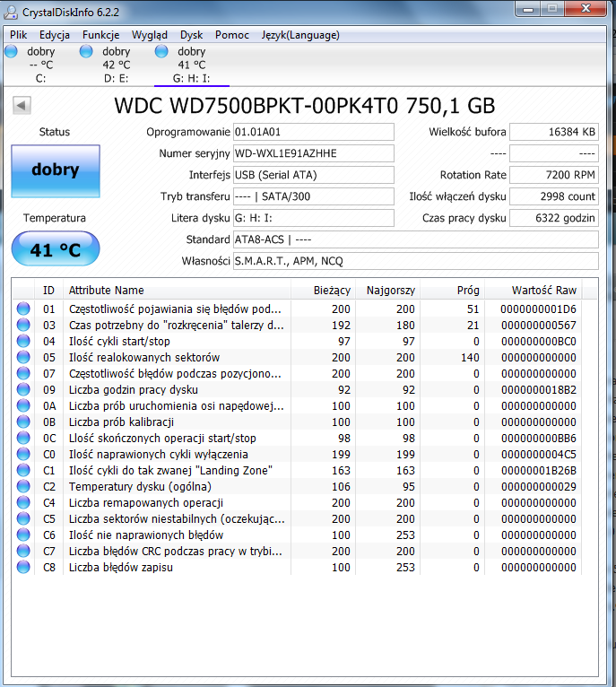Click the status orb for attribute 01
The image size is (616, 687).
23,309
